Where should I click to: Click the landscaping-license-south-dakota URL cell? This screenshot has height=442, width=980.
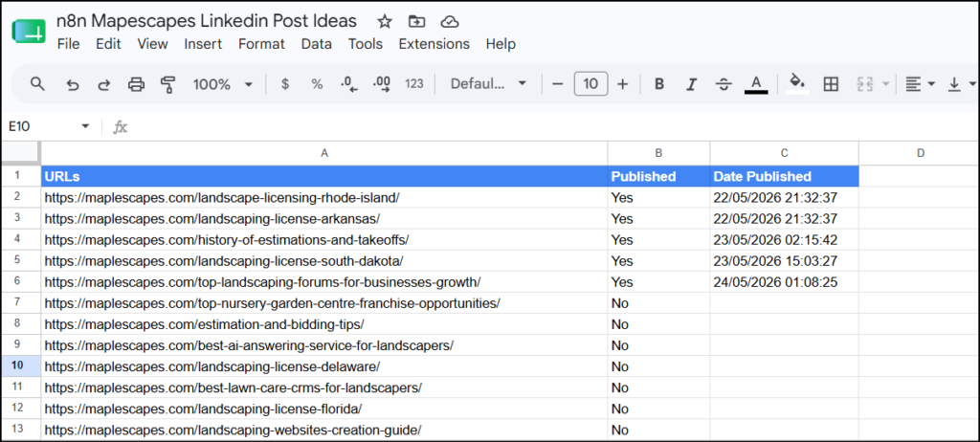pyautogui.click(x=323, y=260)
